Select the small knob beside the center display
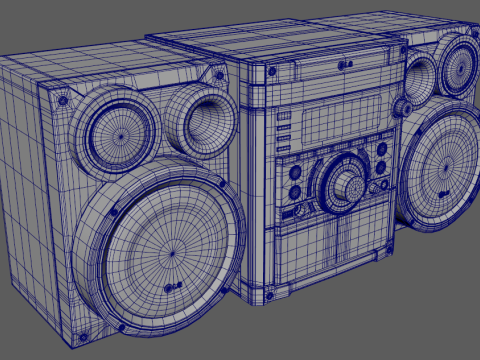 [x=402, y=108]
